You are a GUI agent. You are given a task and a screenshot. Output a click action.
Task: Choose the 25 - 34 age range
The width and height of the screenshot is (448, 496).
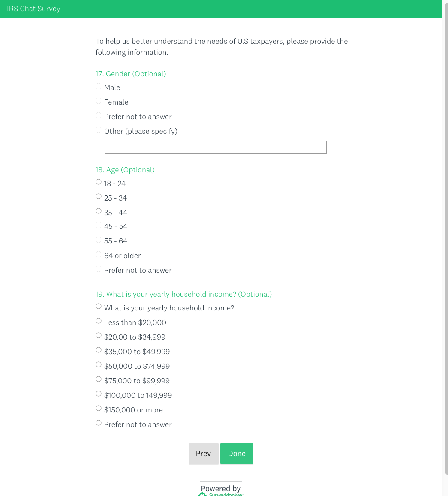[99, 197]
